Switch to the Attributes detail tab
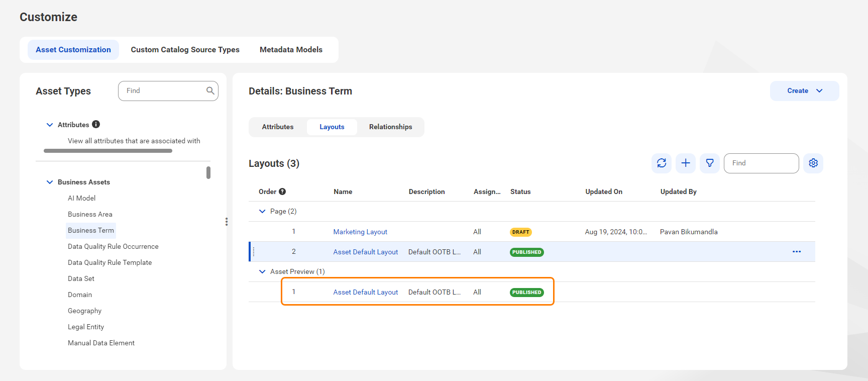The image size is (868, 381). pyautogui.click(x=278, y=127)
